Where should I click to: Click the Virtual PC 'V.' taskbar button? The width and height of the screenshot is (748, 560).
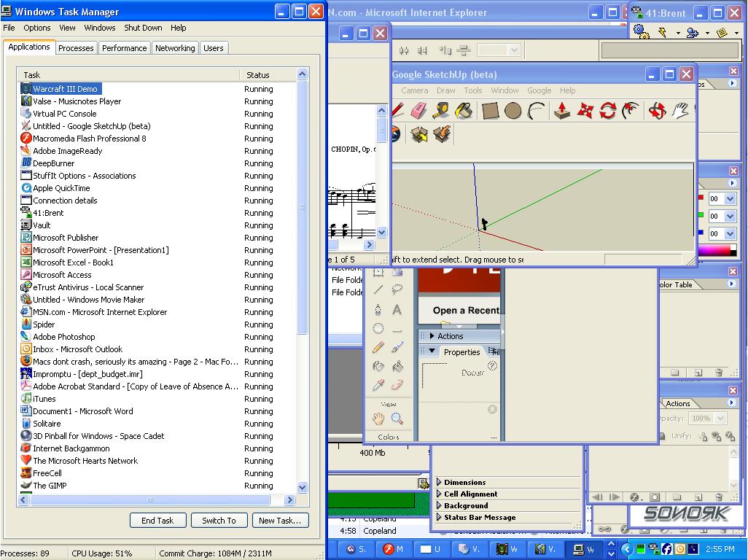pos(468,549)
